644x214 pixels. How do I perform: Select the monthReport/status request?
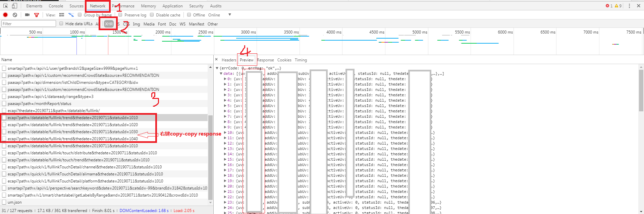point(104,104)
